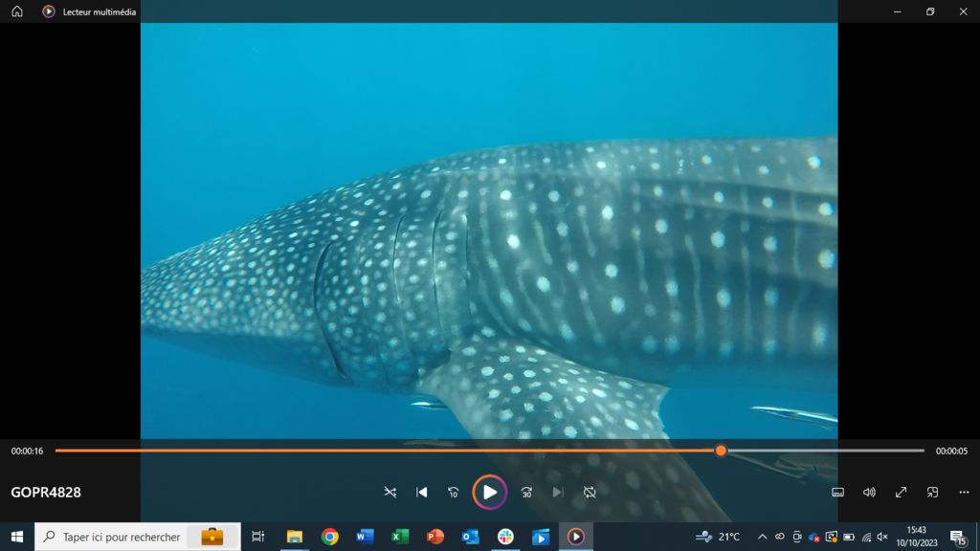This screenshot has height=551, width=980.
Task: Skip to previous track
Action: coord(422,493)
